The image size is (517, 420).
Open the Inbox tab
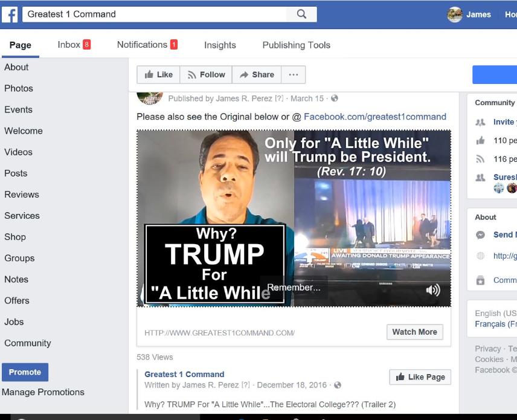click(74, 45)
